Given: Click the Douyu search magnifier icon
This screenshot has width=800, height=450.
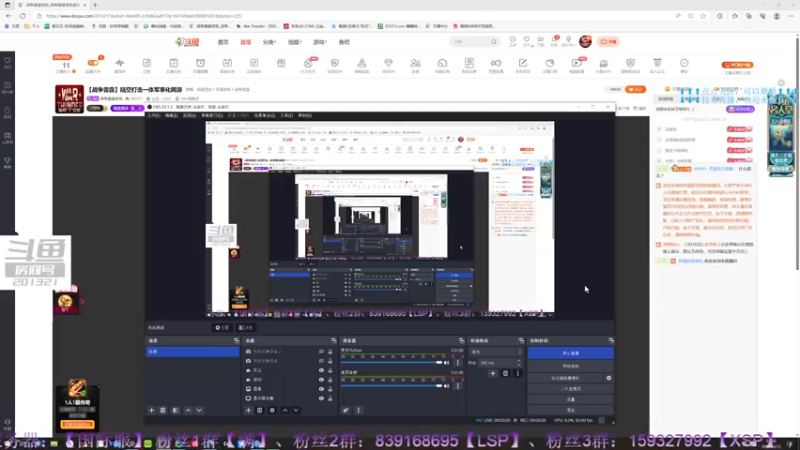Looking at the screenshot, I should (x=493, y=42).
